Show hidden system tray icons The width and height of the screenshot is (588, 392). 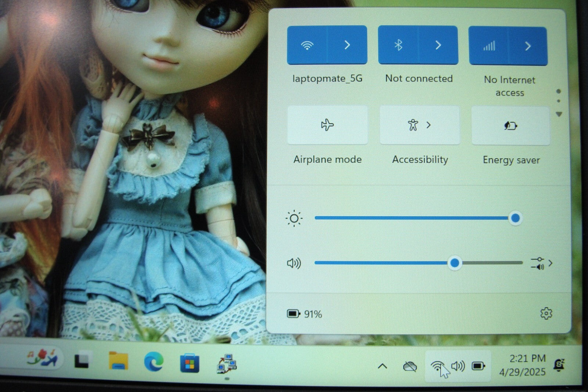pos(382,366)
